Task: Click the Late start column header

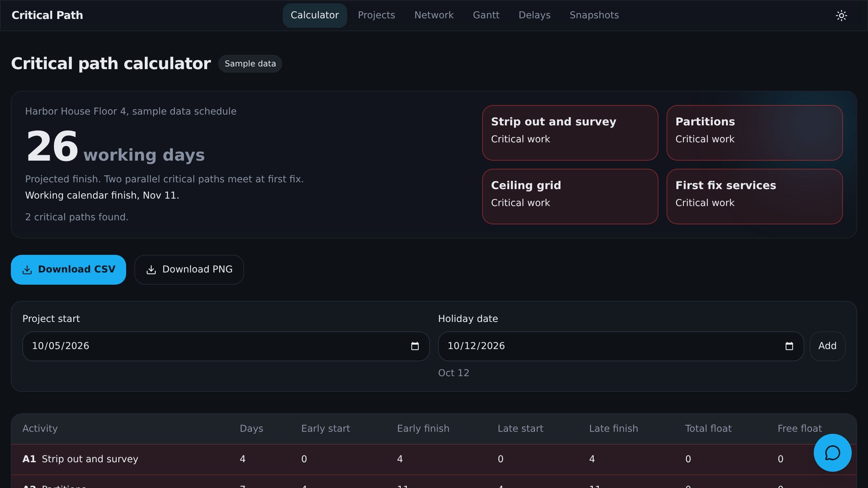Action: [x=520, y=428]
